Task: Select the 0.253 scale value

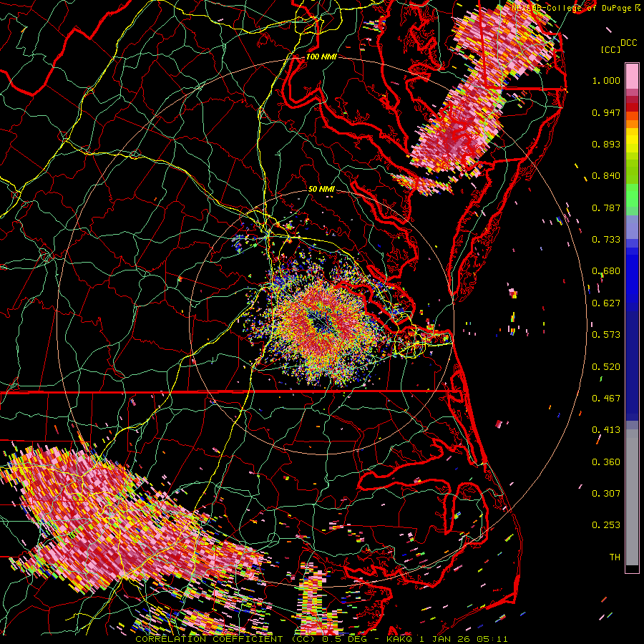Action: click(x=606, y=525)
